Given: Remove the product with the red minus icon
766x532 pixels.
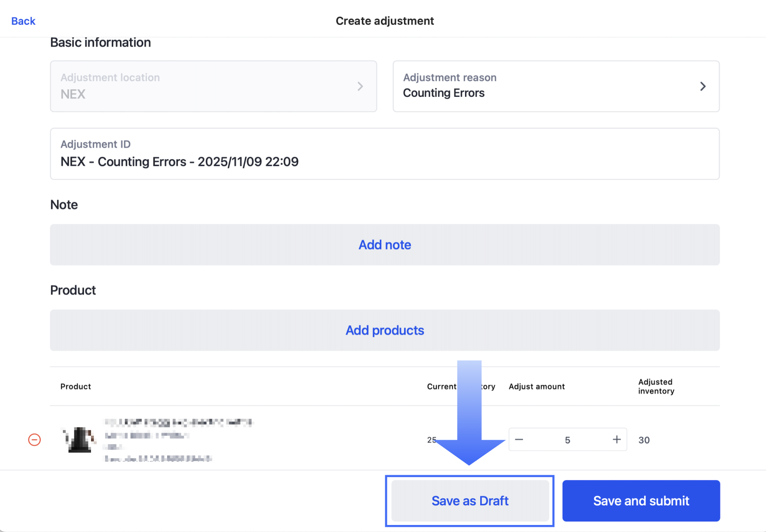Looking at the screenshot, I should tap(34, 440).
